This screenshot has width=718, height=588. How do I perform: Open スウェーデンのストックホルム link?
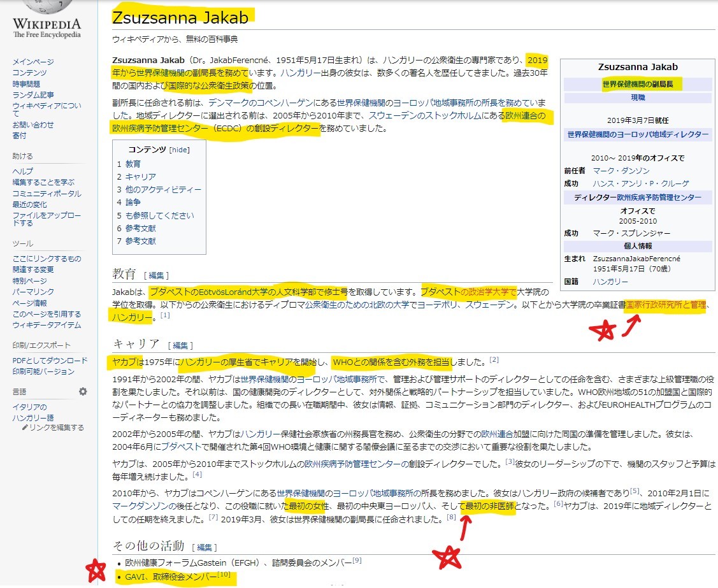[x=425, y=115]
